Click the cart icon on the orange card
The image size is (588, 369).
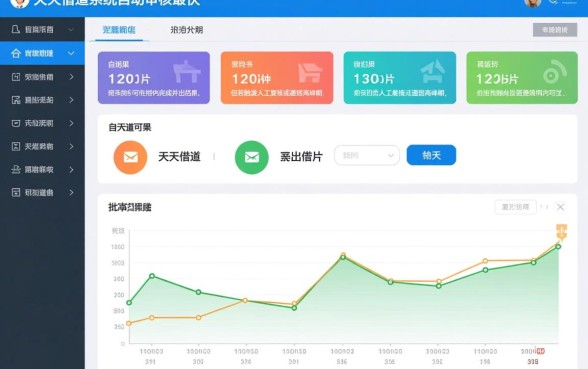point(310,73)
